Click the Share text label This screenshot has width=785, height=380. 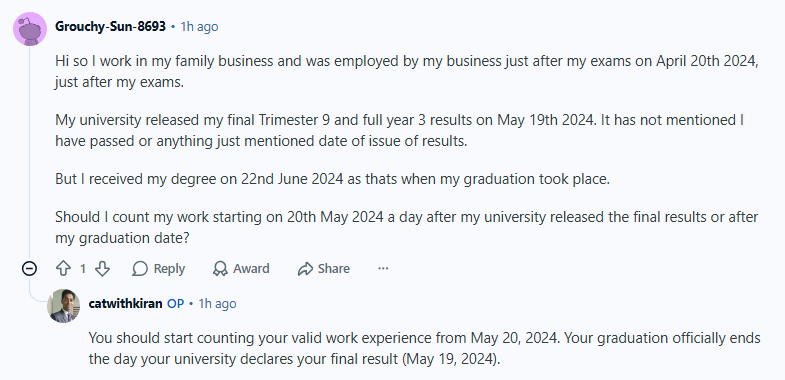pyautogui.click(x=333, y=269)
